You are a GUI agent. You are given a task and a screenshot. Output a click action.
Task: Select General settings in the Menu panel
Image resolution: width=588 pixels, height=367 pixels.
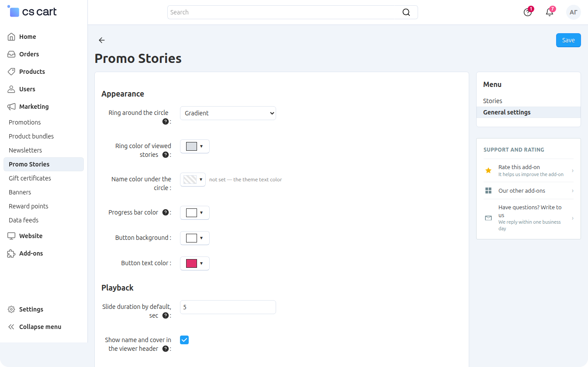529,112
